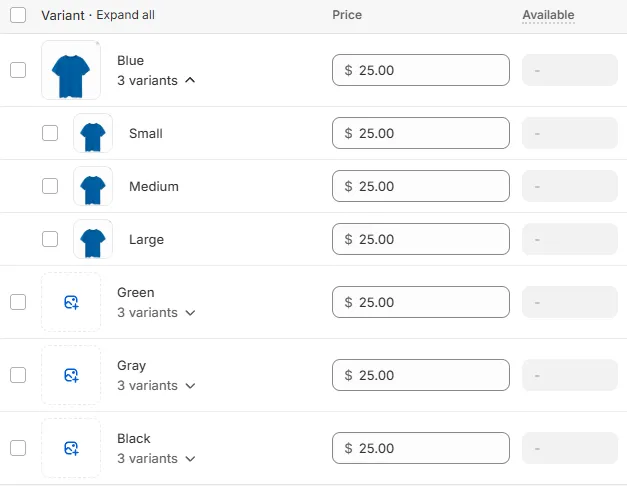
Task: Click the add image icon for Green
Action: (71, 302)
